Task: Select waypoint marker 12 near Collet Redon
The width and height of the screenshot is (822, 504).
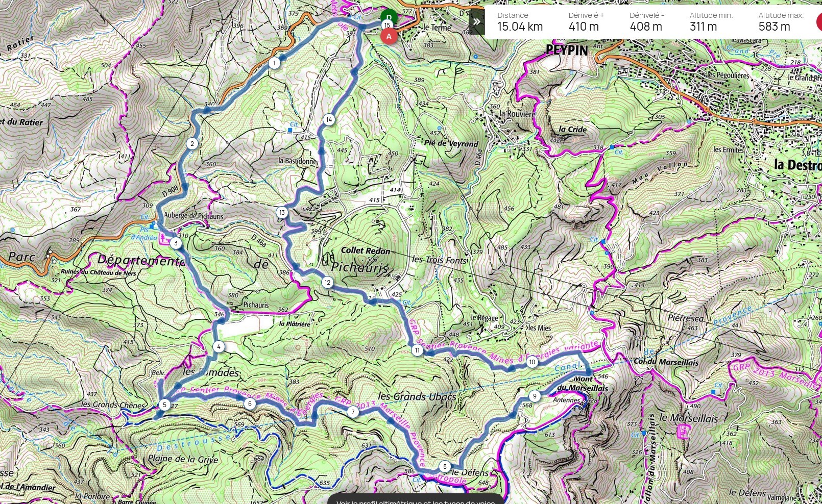Action: pos(327,282)
